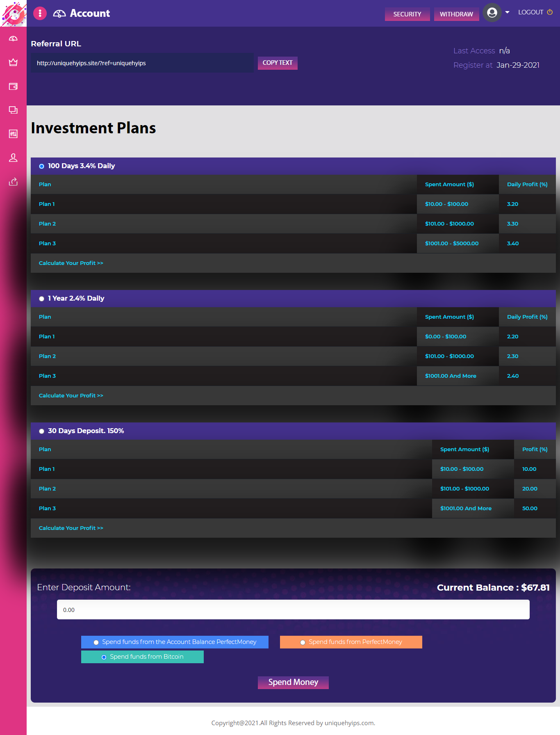
Task: Open the WITHDRAW tab in header
Action: 456,14
